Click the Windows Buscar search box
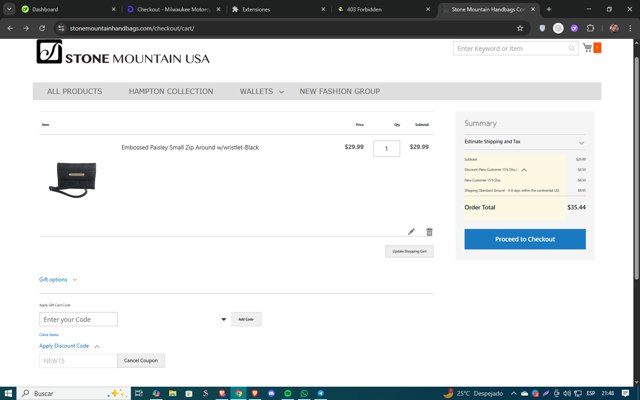This screenshot has height=400, width=640. 73,393
